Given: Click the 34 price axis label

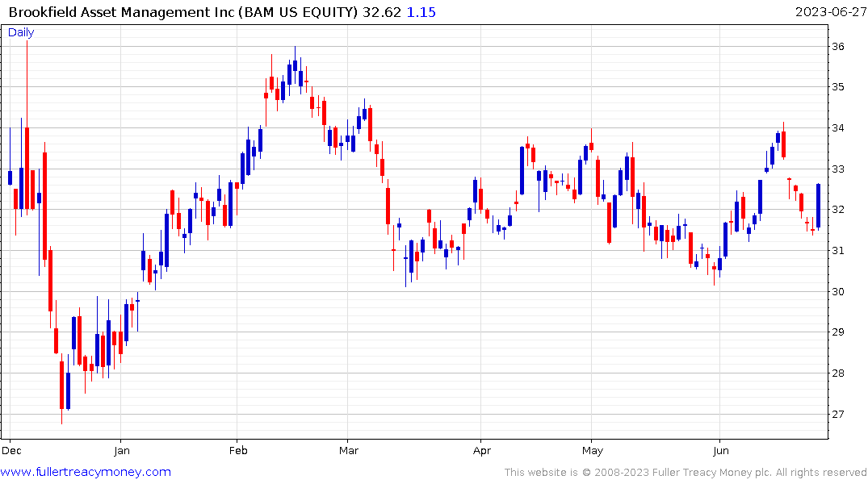Looking at the screenshot, I should tap(838, 128).
